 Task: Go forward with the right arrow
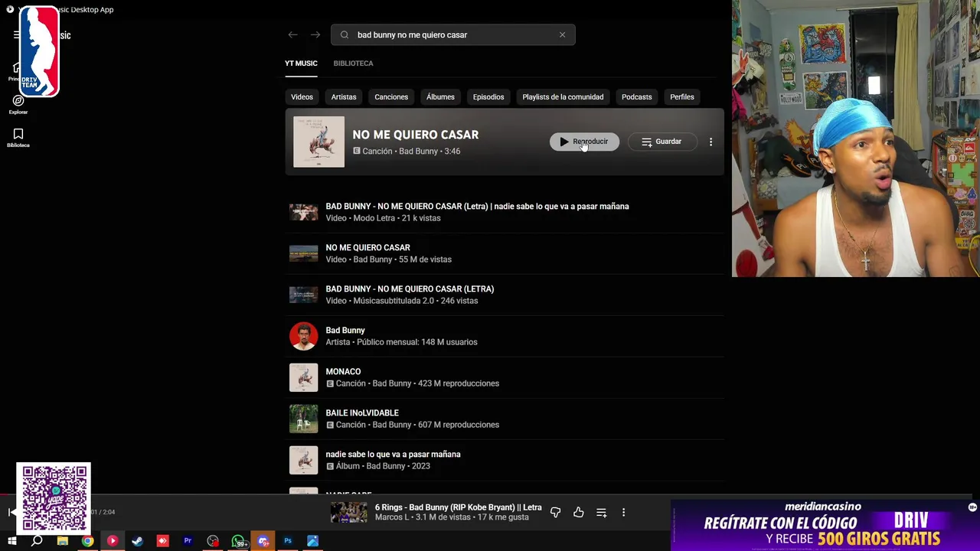pyautogui.click(x=315, y=34)
